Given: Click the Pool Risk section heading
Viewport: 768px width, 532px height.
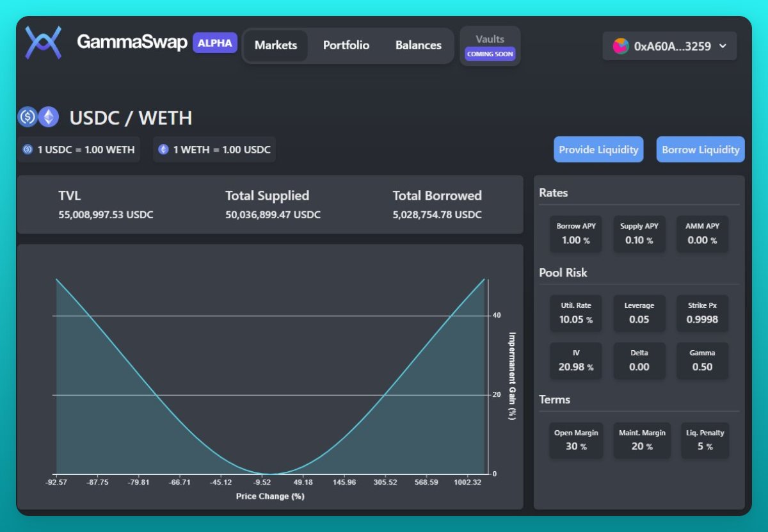Looking at the screenshot, I should (x=563, y=272).
